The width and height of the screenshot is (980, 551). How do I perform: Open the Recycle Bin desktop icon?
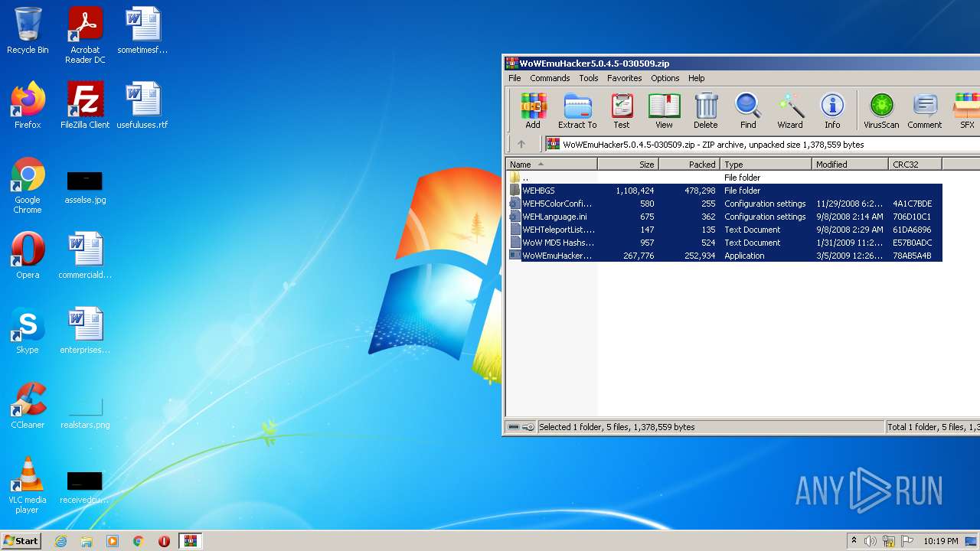(28, 31)
